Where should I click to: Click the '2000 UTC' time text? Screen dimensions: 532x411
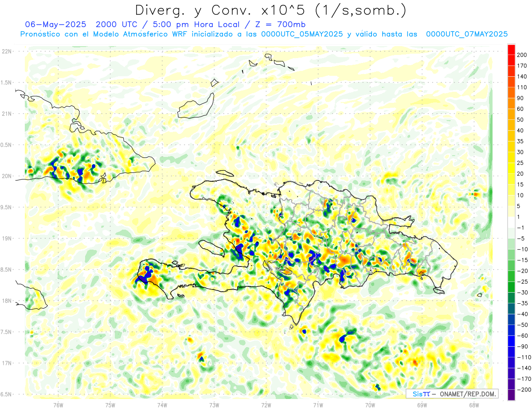pos(116,24)
